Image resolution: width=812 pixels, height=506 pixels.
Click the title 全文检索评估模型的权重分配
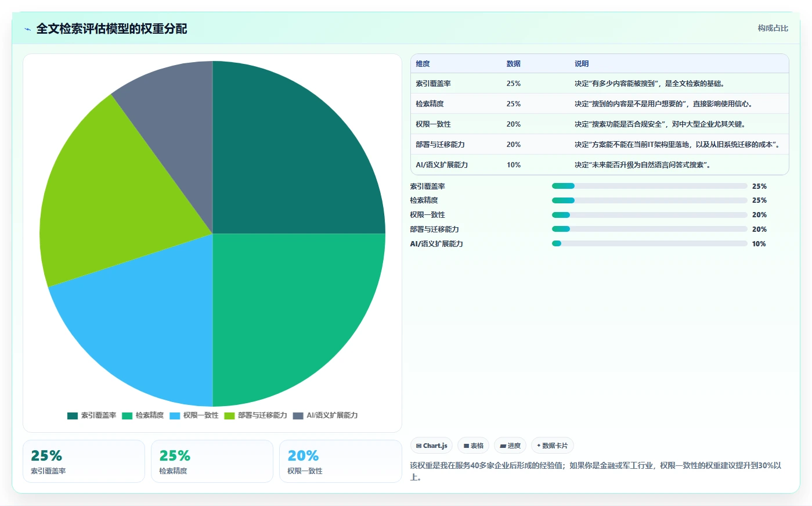click(111, 28)
